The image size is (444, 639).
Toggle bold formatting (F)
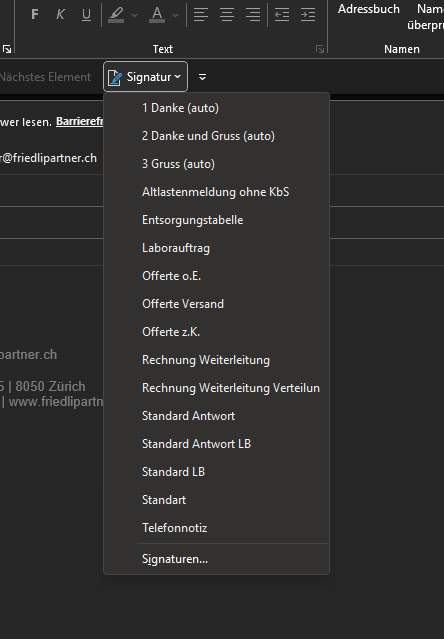click(35, 15)
